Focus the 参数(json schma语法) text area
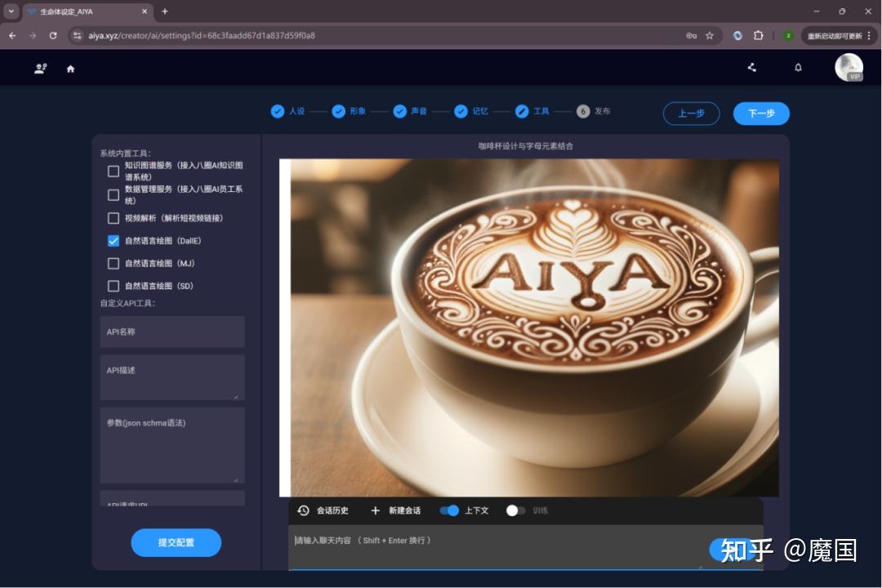Image resolution: width=882 pixels, height=588 pixels. [x=172, y=446]
